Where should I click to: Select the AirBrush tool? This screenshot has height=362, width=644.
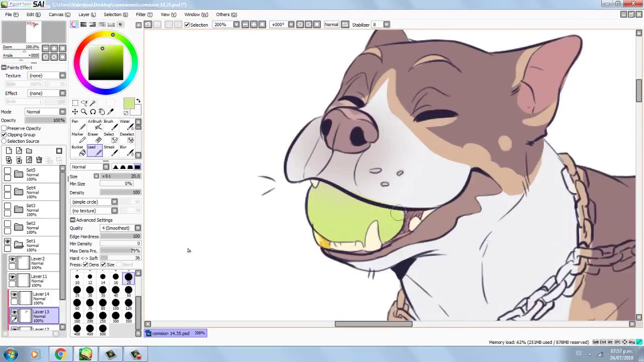tap(94, 125)
